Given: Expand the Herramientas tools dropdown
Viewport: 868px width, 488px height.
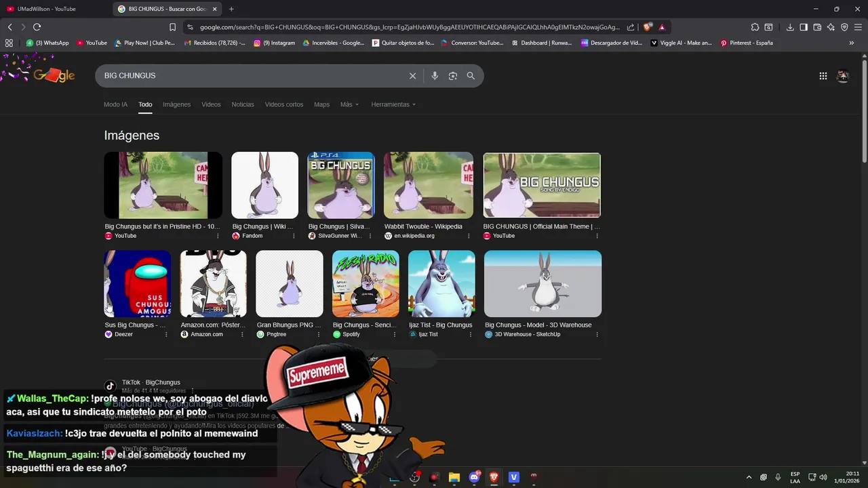Looking at the screenshot, I should (393, 104).
